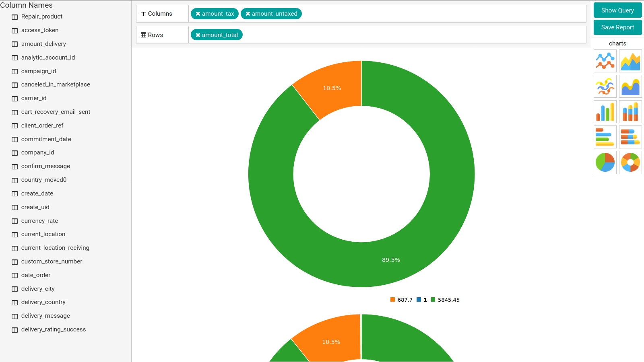Viewport: 644px width, 362px height.
Task: Click column icon beside company_id
Action: (15, 153)
